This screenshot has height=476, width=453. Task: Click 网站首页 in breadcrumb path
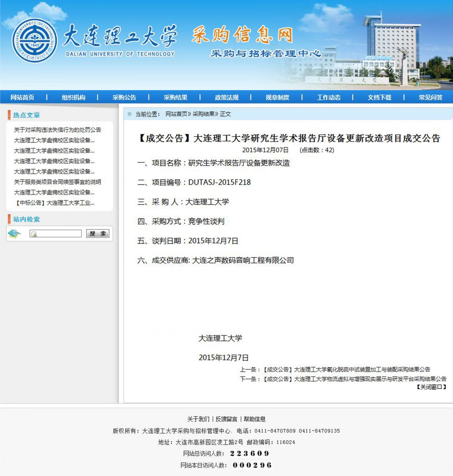176,114
